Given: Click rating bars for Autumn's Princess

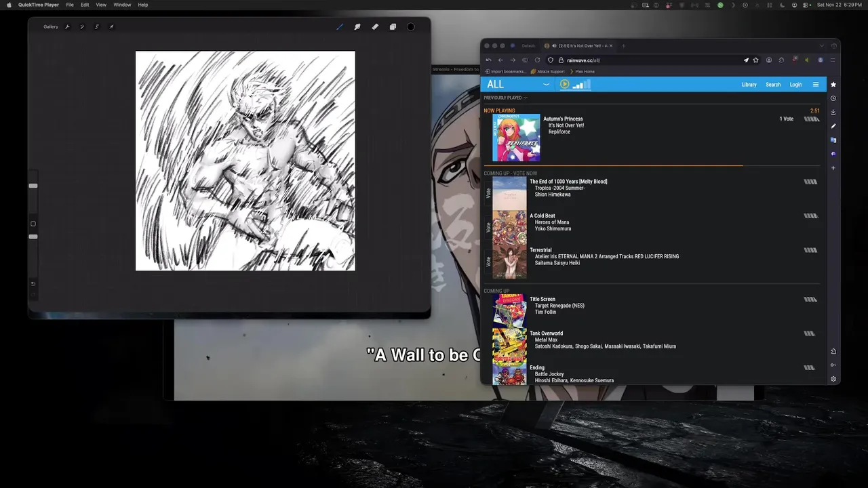Looking at the screenshot, I should [x=811, y=119].
